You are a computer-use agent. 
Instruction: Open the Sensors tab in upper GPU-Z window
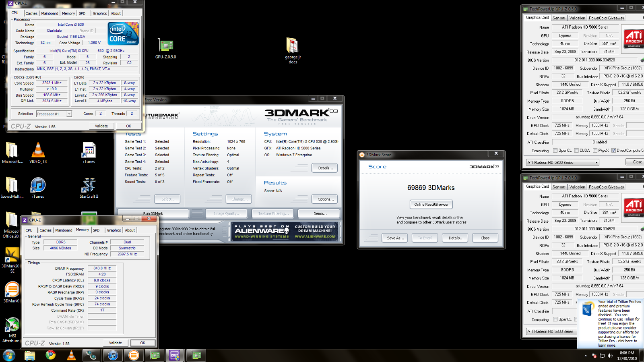pos(559,18)
